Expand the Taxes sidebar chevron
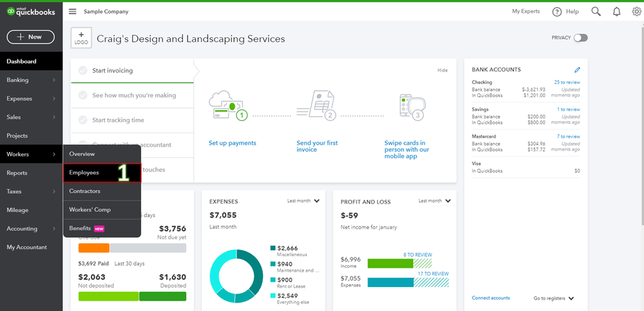Screen dimensions: 644x311 pos(54,191)
